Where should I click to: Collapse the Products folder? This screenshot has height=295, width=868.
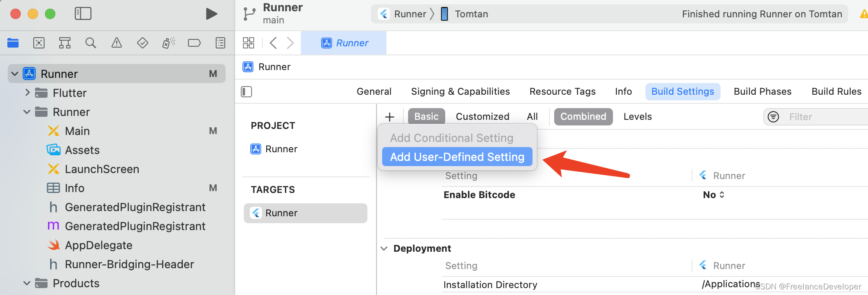pyautogui.click(x=27, y=283)
